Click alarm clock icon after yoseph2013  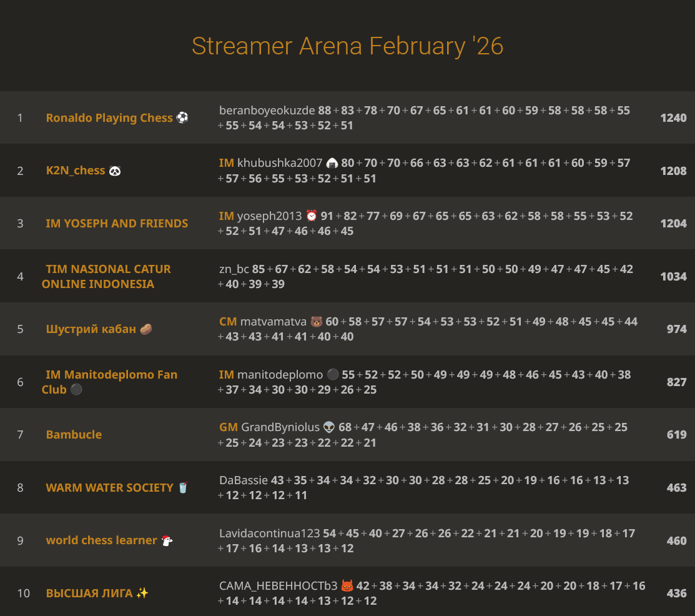click(x=312, y=216)
